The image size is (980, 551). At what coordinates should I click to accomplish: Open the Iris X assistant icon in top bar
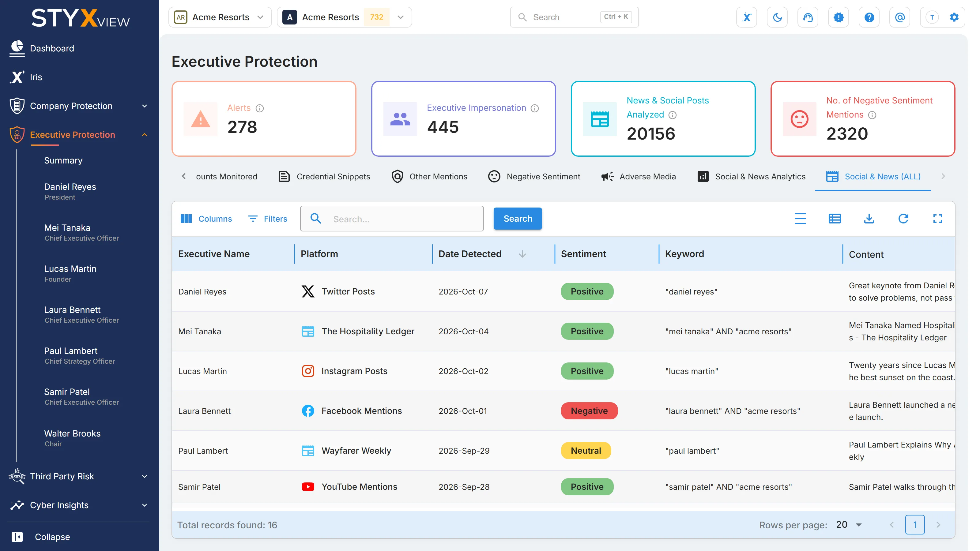[x=746, y=17]
